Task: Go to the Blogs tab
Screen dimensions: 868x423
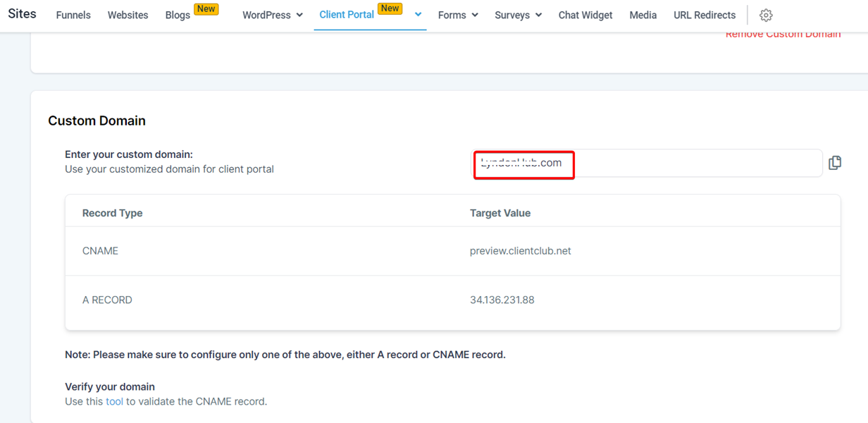Action: [x=178, y=15]
